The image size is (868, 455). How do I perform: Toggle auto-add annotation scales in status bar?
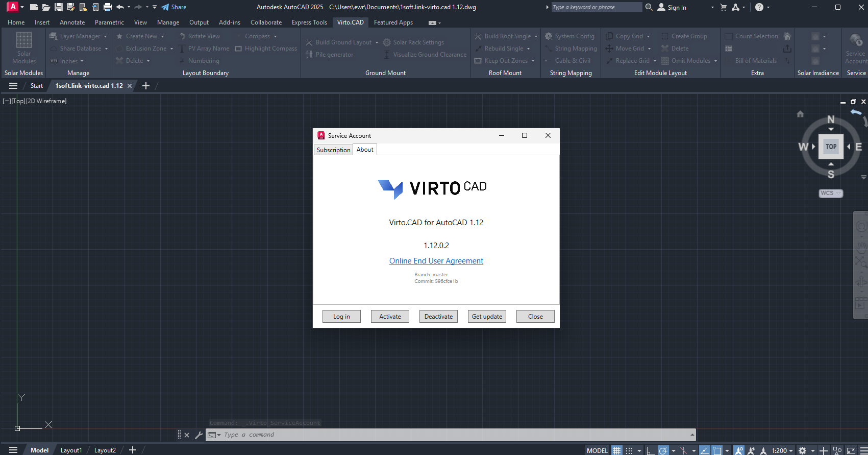point(751,450)
